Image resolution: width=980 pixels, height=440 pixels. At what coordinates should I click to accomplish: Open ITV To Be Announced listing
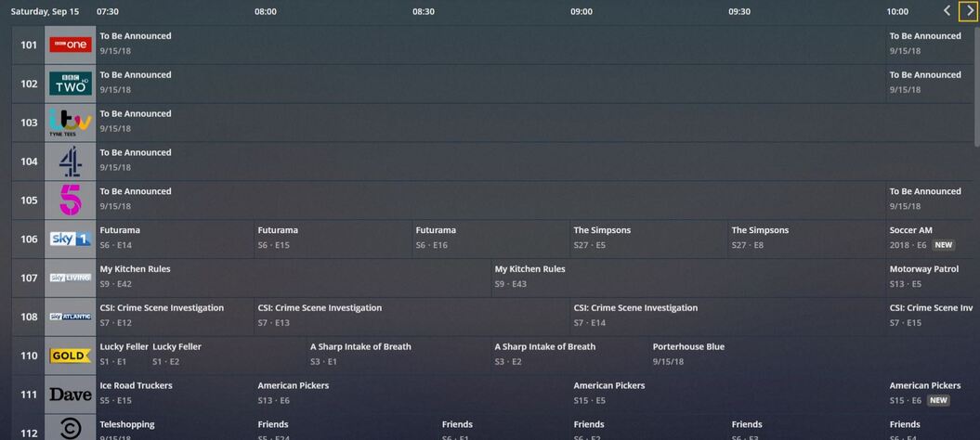pyautogui.click(x=535, y=123)
